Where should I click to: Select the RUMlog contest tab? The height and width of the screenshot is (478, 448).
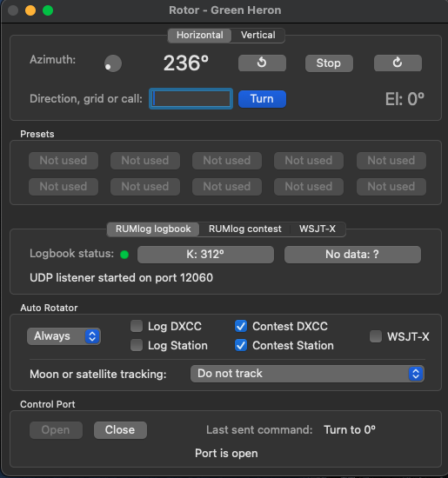[244, 229]
